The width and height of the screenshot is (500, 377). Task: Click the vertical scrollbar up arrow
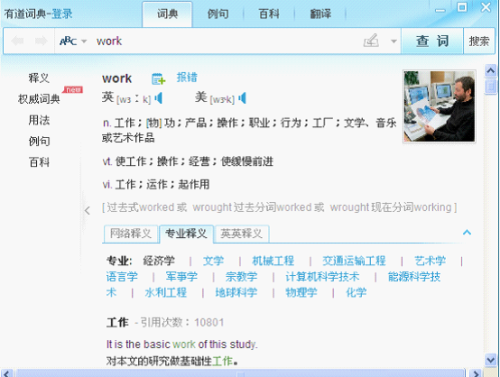[x=490, y=70]
